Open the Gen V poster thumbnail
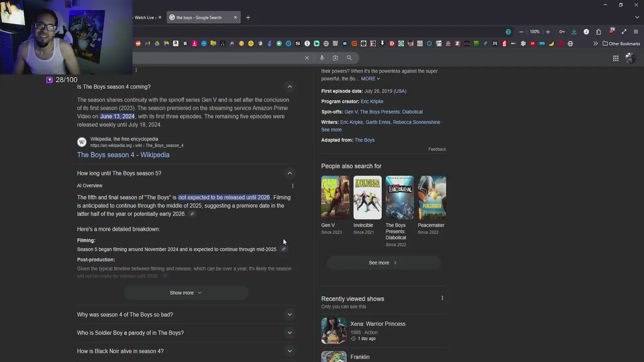Viewport: 644px width, 362px height. 335,197
